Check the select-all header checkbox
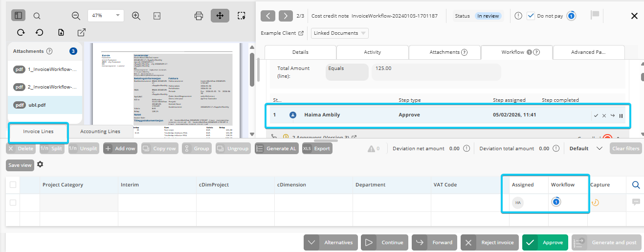Screen dimensions: 644x252 coord(13,184)
